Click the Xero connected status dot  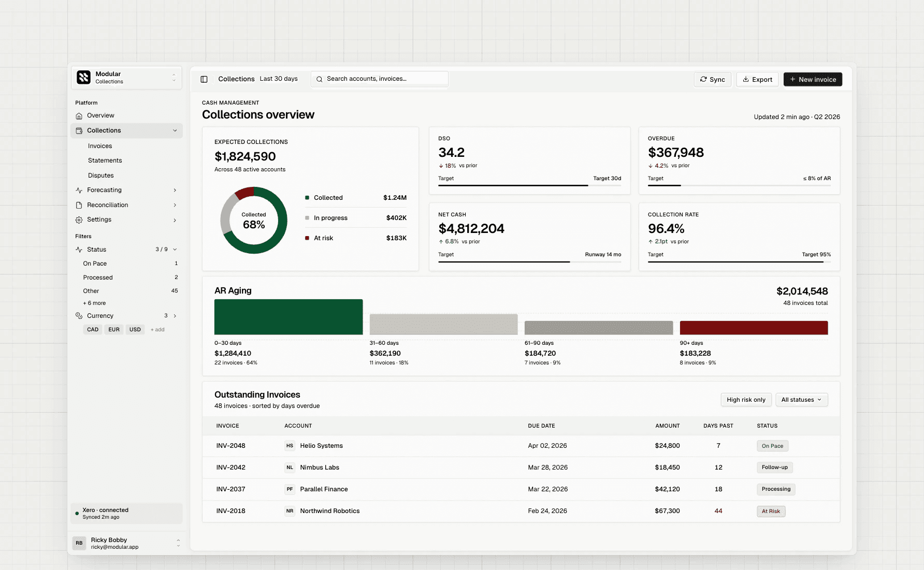click(77, 514)
